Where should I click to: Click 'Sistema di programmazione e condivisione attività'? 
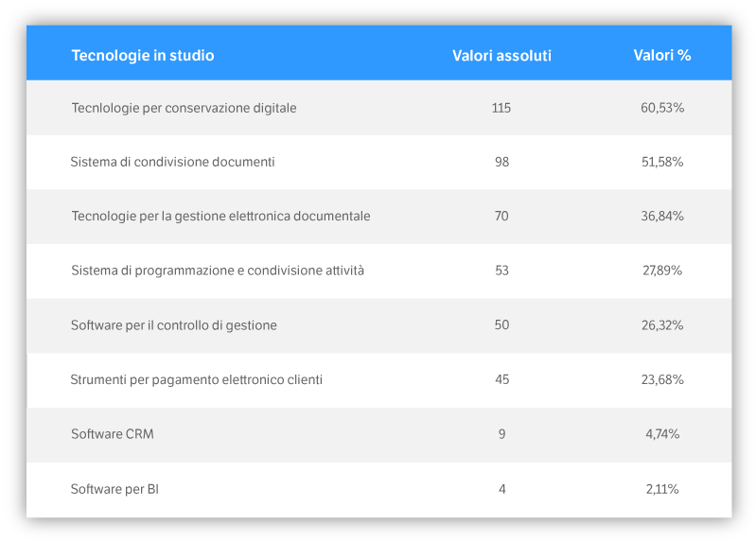tap(218, 271)
